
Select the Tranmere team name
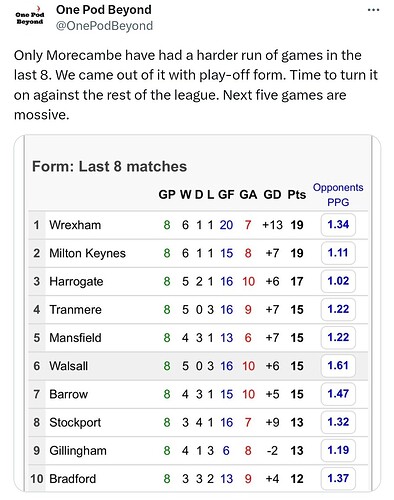[75, 310]
